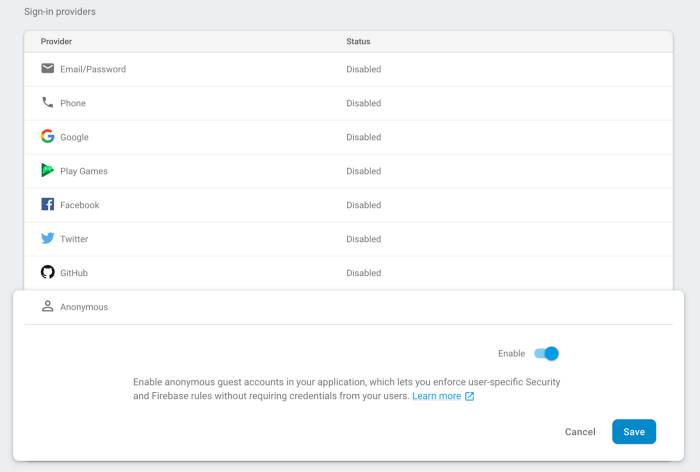Click the Email/Password envelope icon
Viewport: 700px width, 472px height.
click(x=47, y=68)
